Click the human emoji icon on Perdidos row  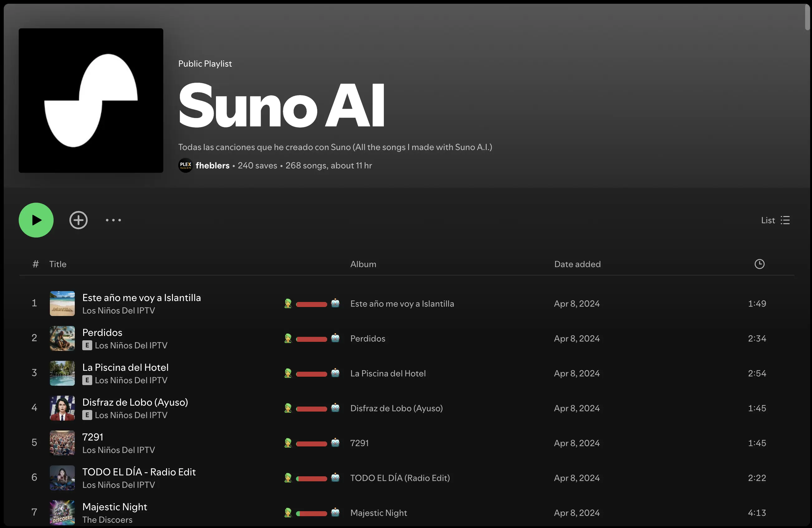[x=288, y=338]
